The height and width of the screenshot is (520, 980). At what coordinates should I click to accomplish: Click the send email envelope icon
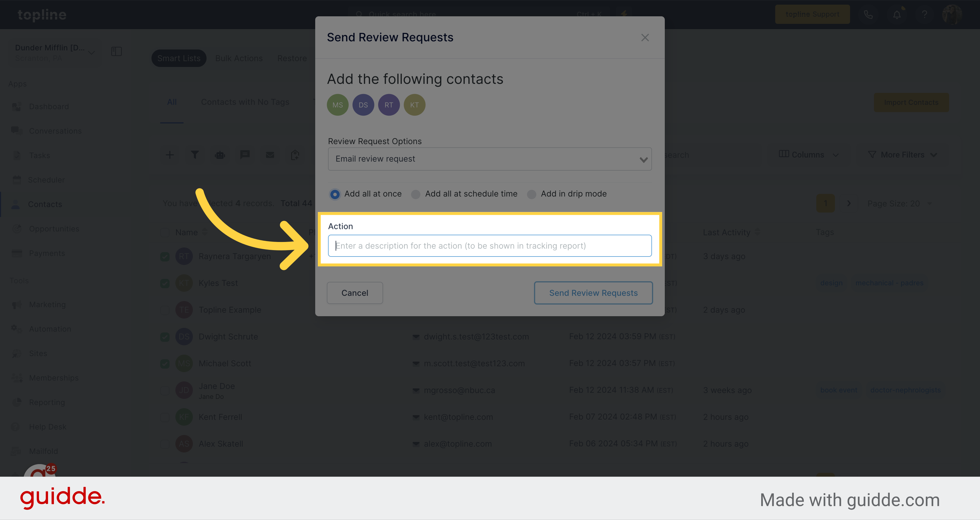pyautogui.click(x=270, y=155)
